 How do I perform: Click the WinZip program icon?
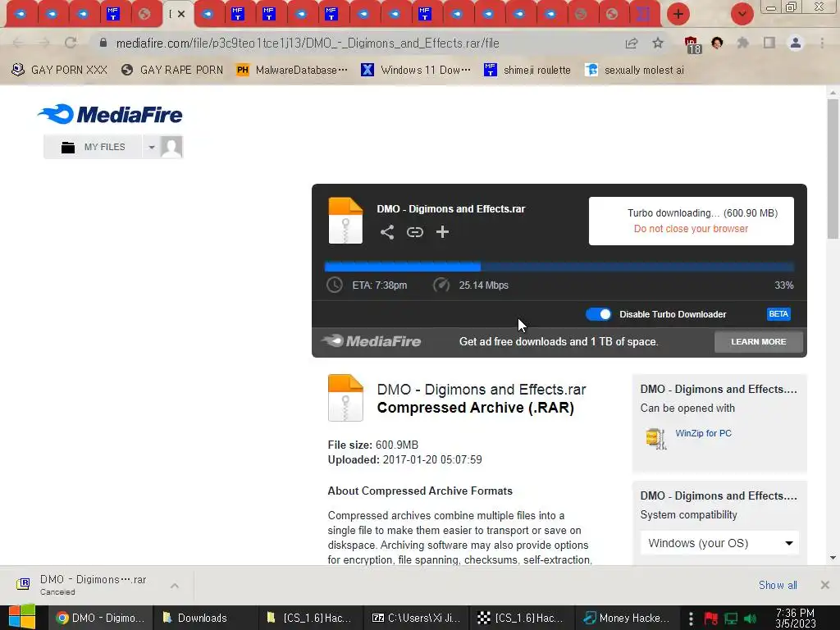[655, 439]
